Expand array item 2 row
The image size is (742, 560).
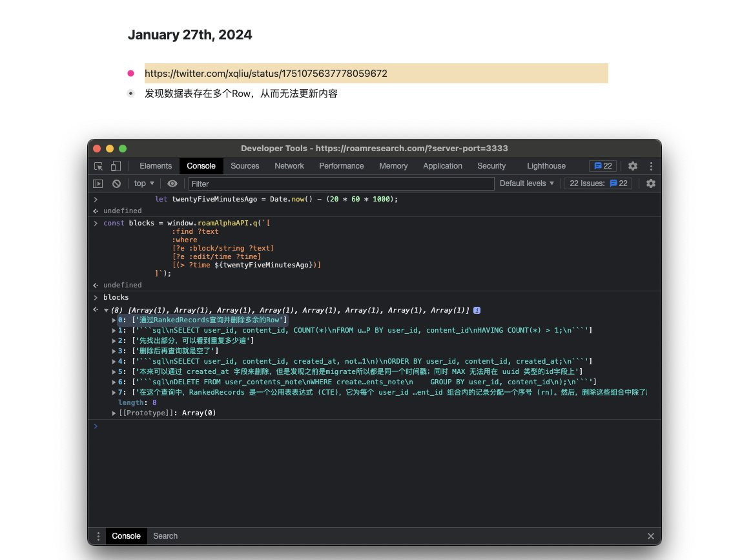click(114, 341)
